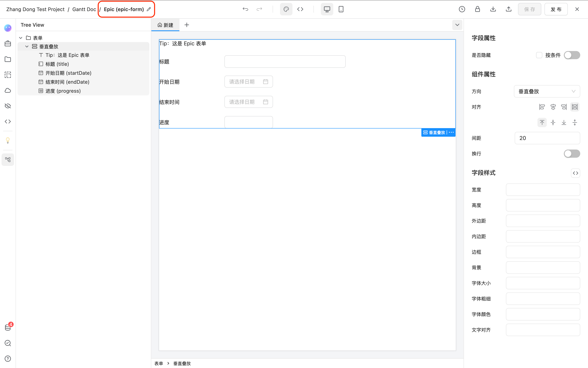Select vertical distribute spacing option
Screen dimensions: 588x368
575,122
